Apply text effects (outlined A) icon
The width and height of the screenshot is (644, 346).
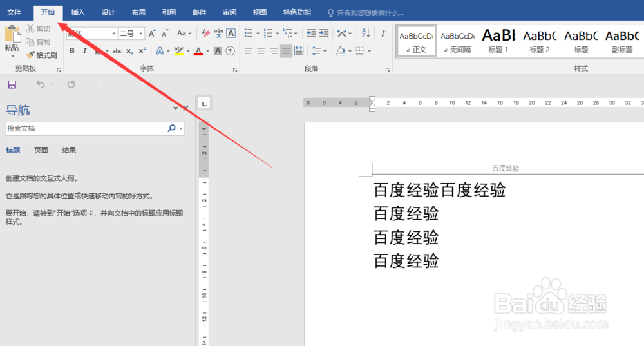(160, 51)
